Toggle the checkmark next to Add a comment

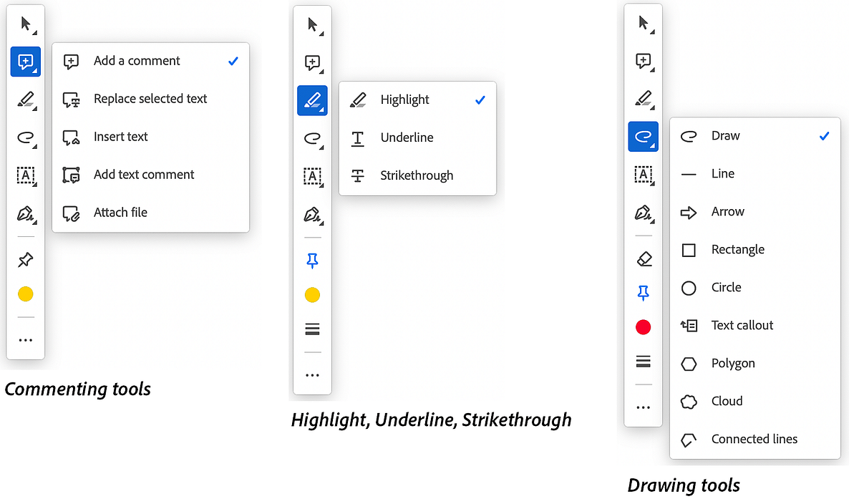click(233, 61)
